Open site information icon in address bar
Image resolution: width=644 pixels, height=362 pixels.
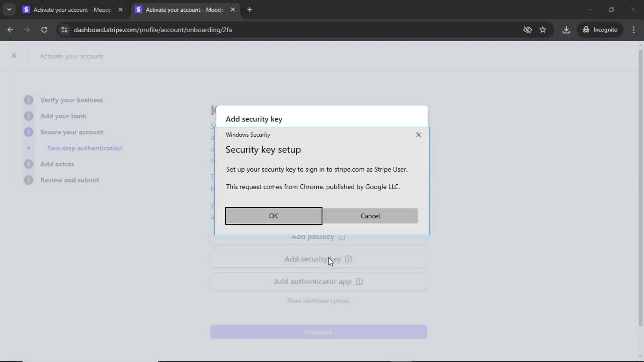(64, 30)
